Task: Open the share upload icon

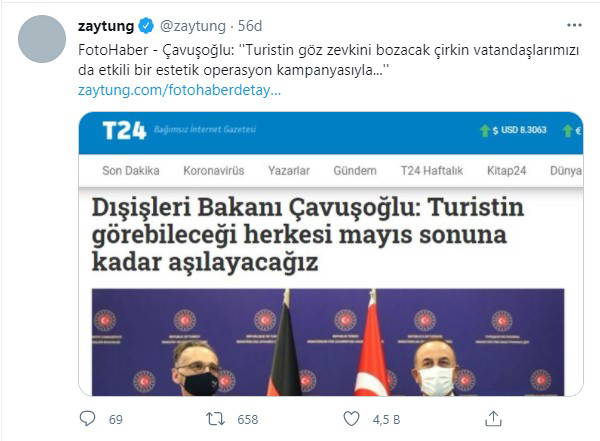Action: point(493,418)
